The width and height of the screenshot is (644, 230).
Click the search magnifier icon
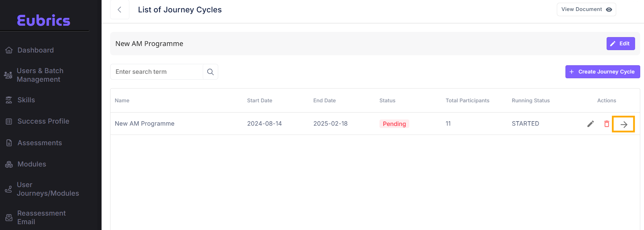tap(210, 72)
